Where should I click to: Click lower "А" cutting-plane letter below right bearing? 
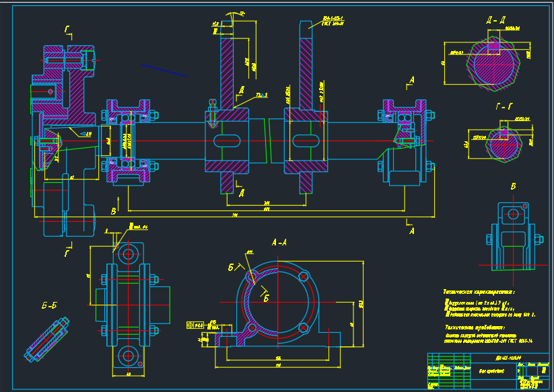(411, 231)
